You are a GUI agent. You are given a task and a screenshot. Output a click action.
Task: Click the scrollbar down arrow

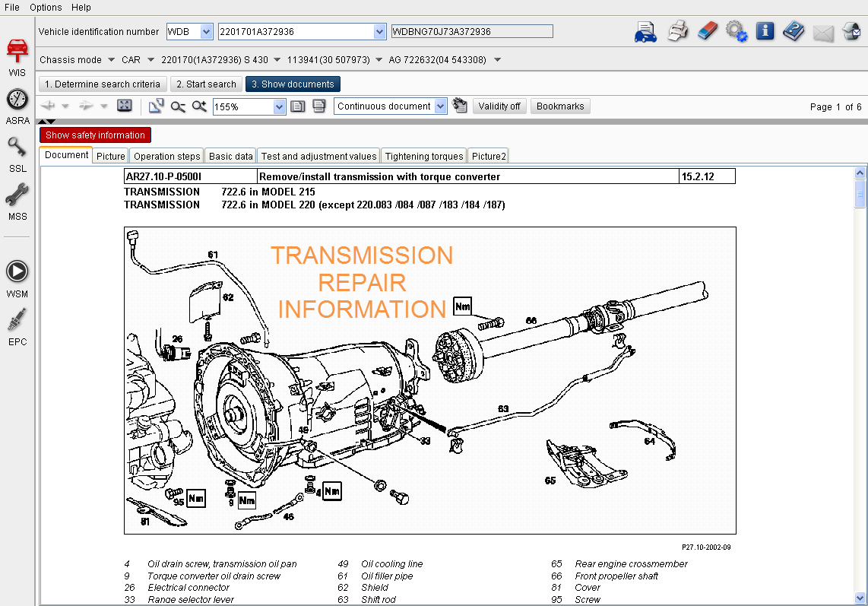tap(860, 598)
